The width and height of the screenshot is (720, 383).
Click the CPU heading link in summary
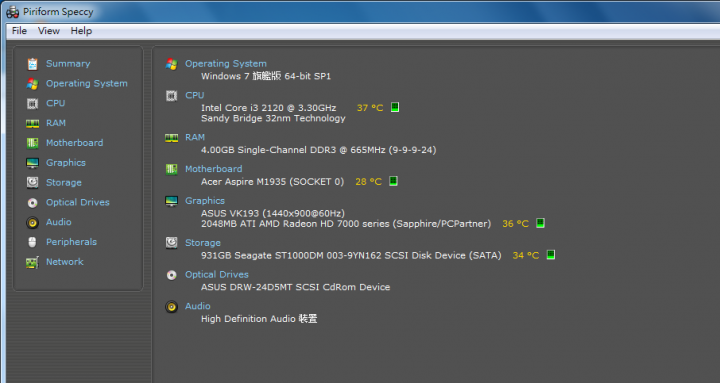coord(195,95)
